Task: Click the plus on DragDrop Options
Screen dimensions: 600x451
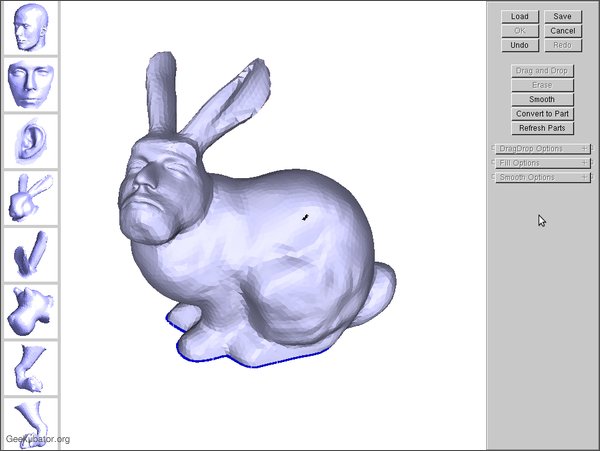Action: coord(585,148)
